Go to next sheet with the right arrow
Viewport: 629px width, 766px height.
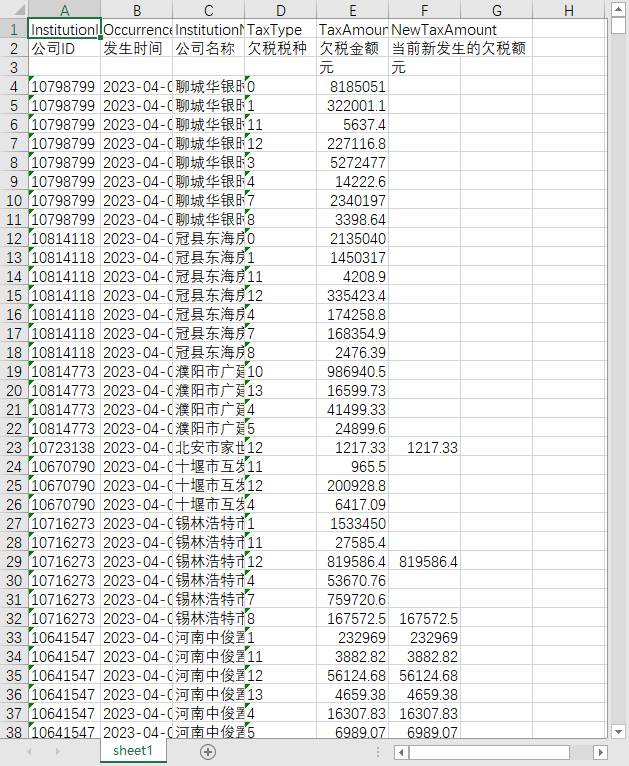(58, 752)
